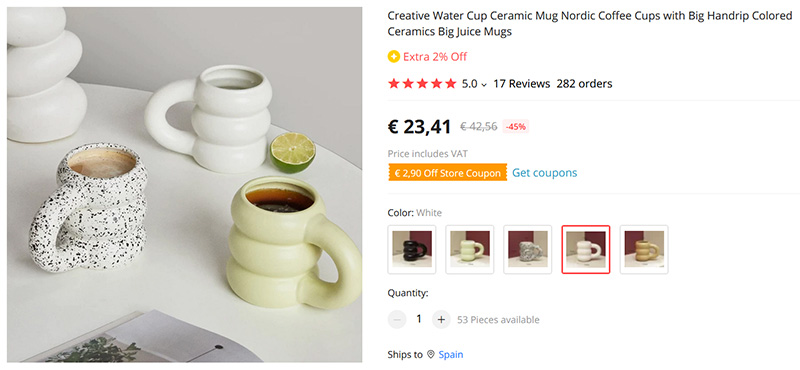Expand the 5.0 rating dropdown arrow
This screenshot has width=800, height=370.
click(484, 85)
